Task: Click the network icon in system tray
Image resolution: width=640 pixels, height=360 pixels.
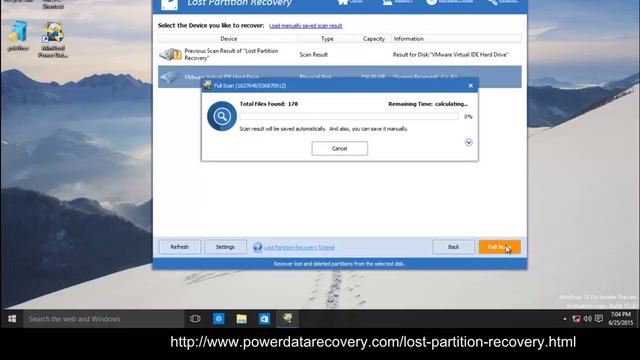Action: [x=576, y=319]
